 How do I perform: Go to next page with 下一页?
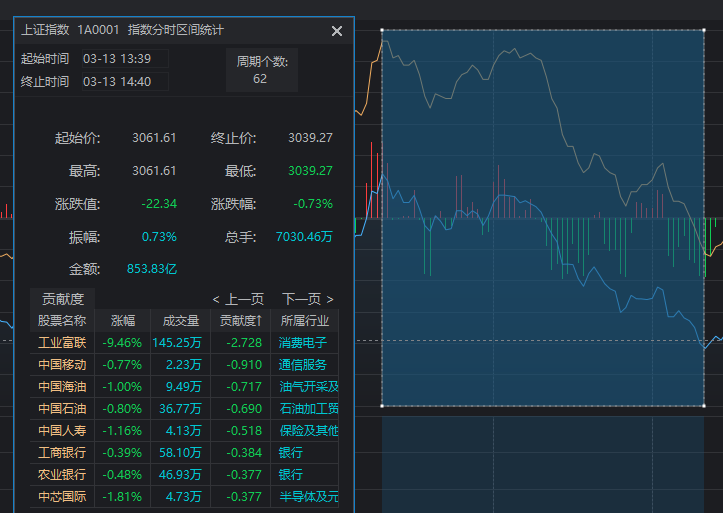tap(307, 299)
